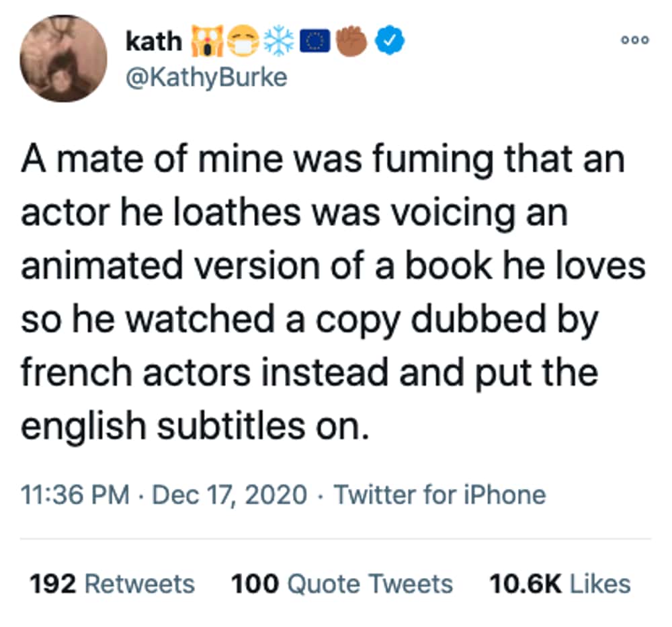The image size is (672, 627).
Task: View the 10.6K Likes list
Action: [x=560, y=583]
